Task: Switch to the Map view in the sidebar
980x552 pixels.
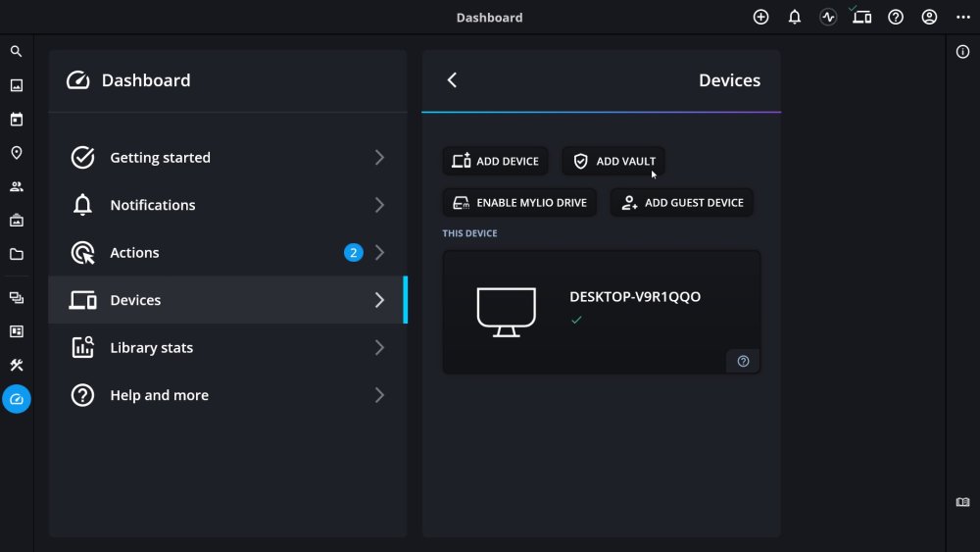Action: click(x=16, y=153)
